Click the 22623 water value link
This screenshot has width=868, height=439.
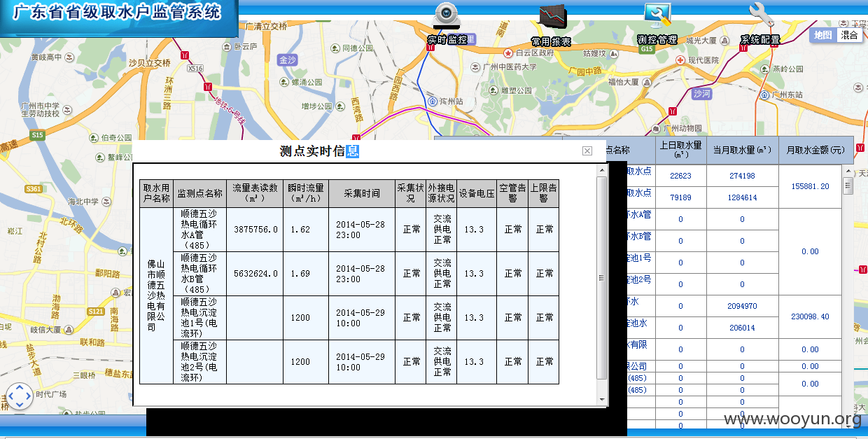[x=680, y=176]
